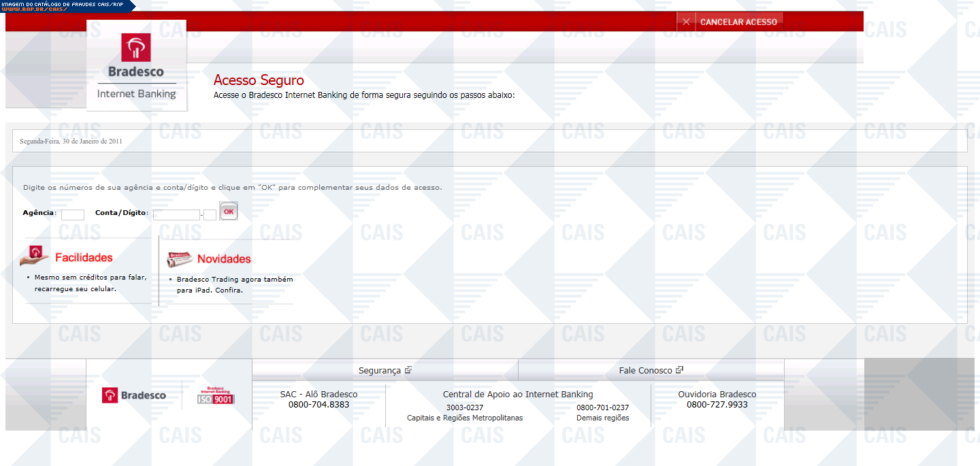This screenshot has width=980, height=466.
Task: Open the Facilidades heading
Action: point(84,258)
